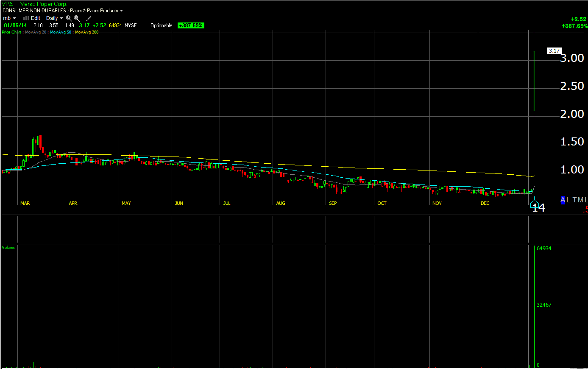Click the 2.50 price axis label
The width and height of the screenshot is (588, 369).
[572, 86]
